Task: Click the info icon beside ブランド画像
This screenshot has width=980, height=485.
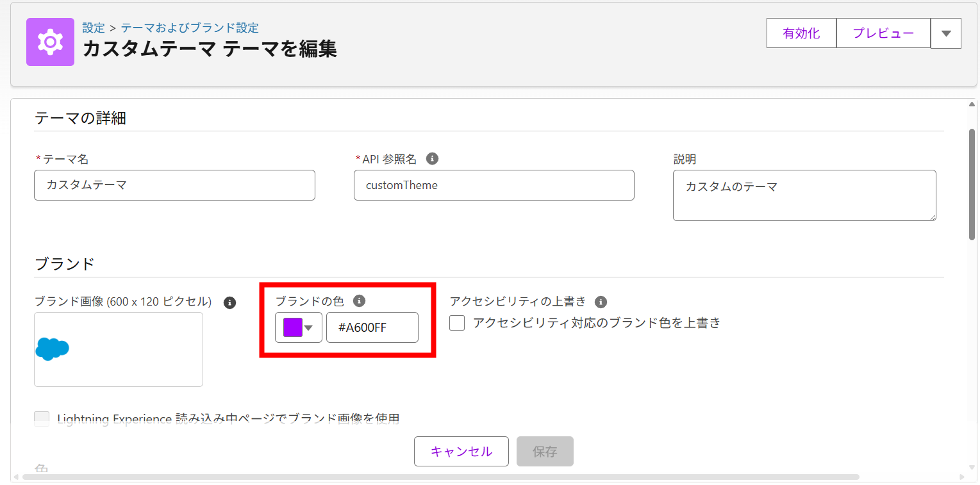Action: click(x=229, y=303)
